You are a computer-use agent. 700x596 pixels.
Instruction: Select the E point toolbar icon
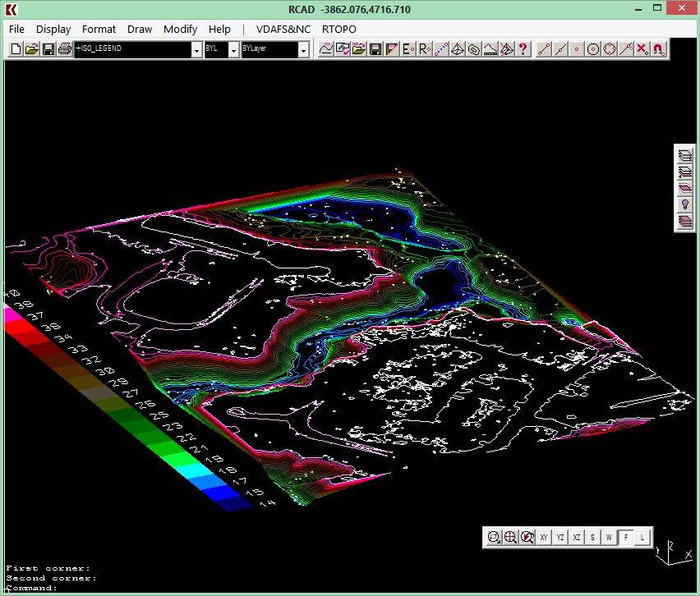pos(407,49)
